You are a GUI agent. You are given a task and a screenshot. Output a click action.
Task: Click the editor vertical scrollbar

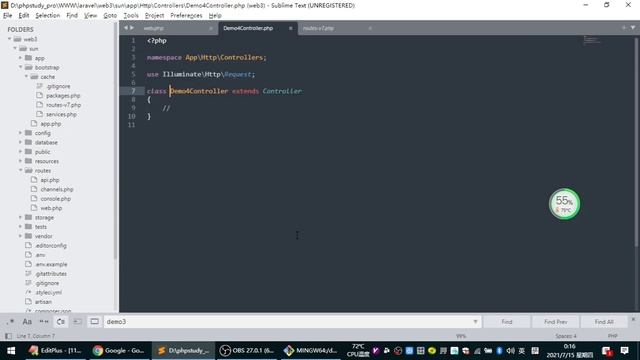click(x=636, y=141)
